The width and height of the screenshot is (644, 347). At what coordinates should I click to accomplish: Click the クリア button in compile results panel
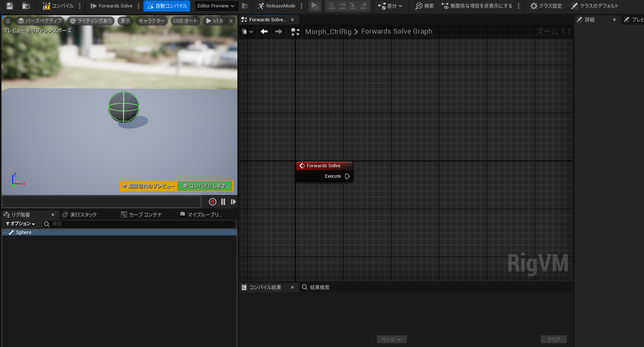click(553, 339)
